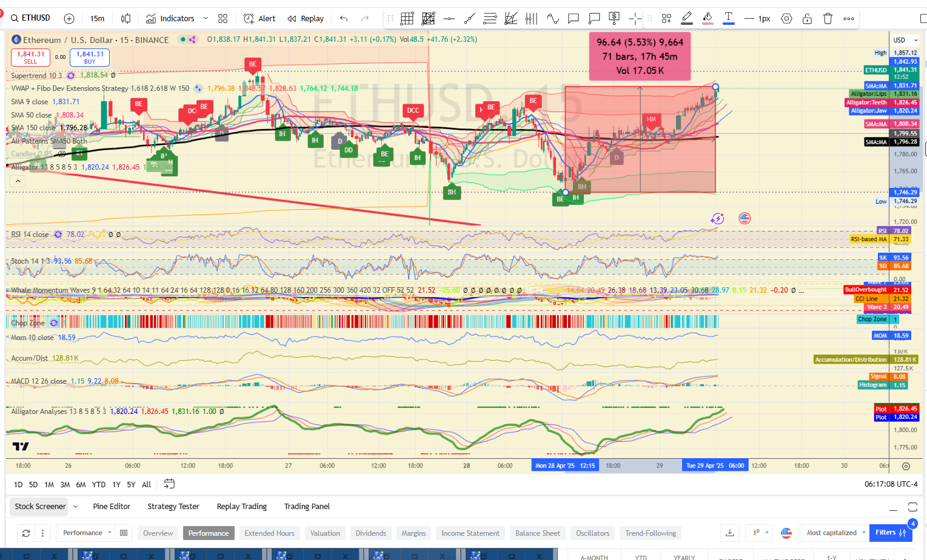927x560 pixels.
Task: Change the background fill color swatch
Action: click(708, 19)
